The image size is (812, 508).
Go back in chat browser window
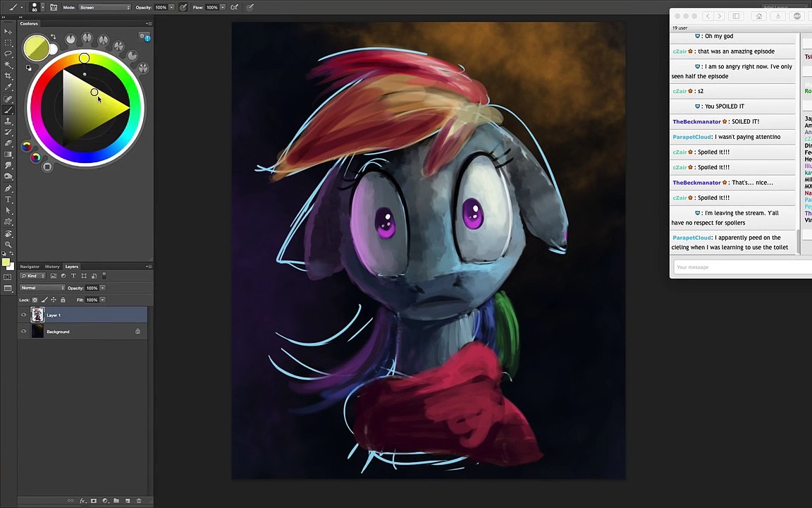[x=708, y=16]
